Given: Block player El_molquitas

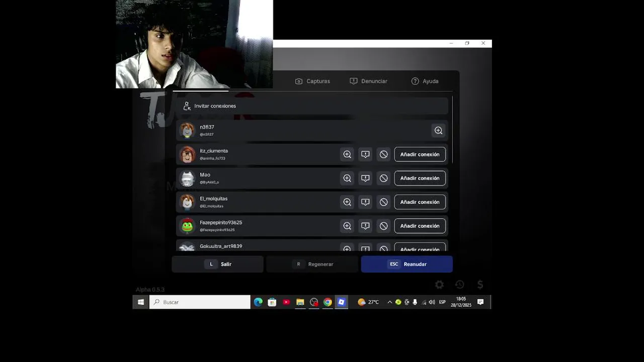Looking at the screenshot, I should [x=383, y=202].
